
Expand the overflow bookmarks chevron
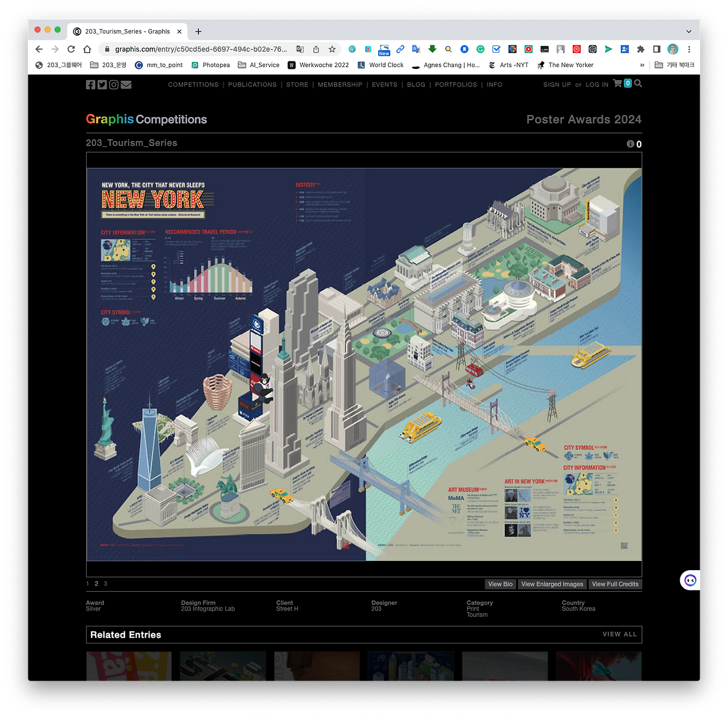[x=643, y=65]
